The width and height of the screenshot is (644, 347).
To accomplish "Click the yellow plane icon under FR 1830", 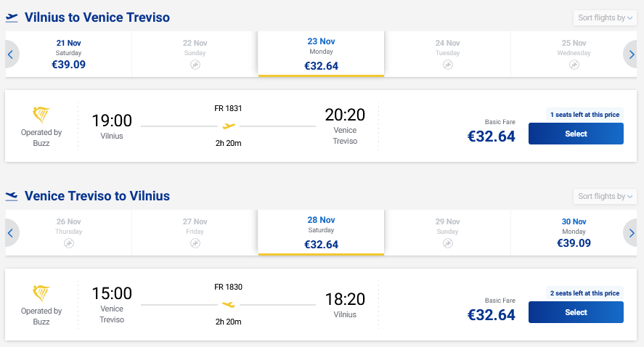I will click(x=229, y=305).
